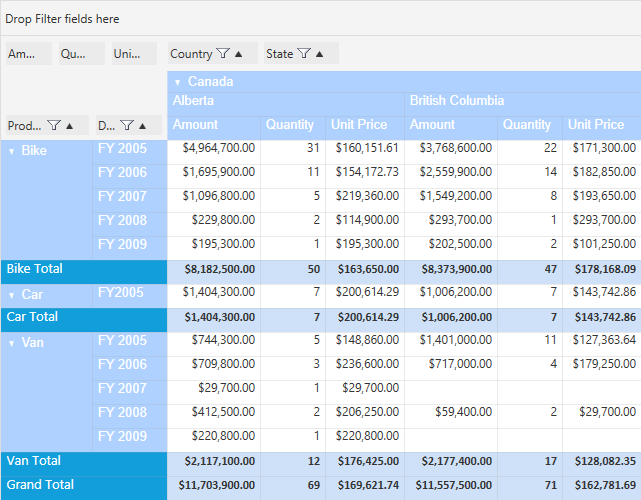Click cell $169,621.74 in Grand Total
The image size is (641, 500).
pos(365,488)
